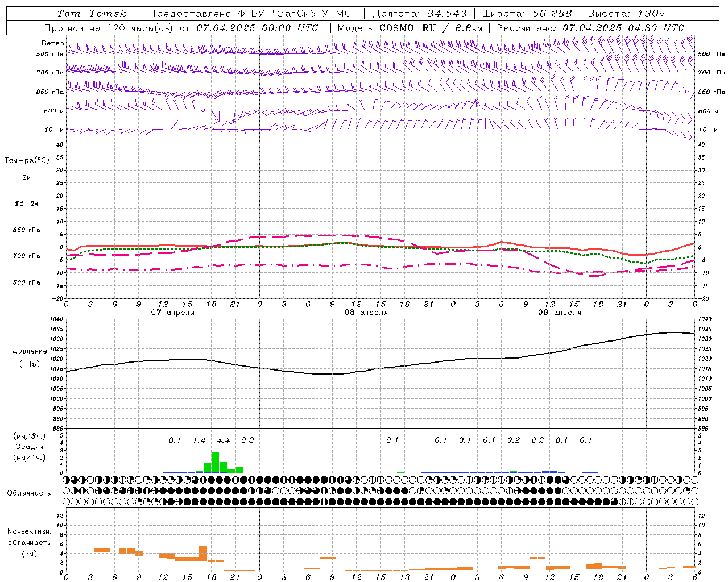This screenshot has height=582, width=728.
Task: Click the Тем-ра(°C) temperature legend title
Action: pos(27,161)
